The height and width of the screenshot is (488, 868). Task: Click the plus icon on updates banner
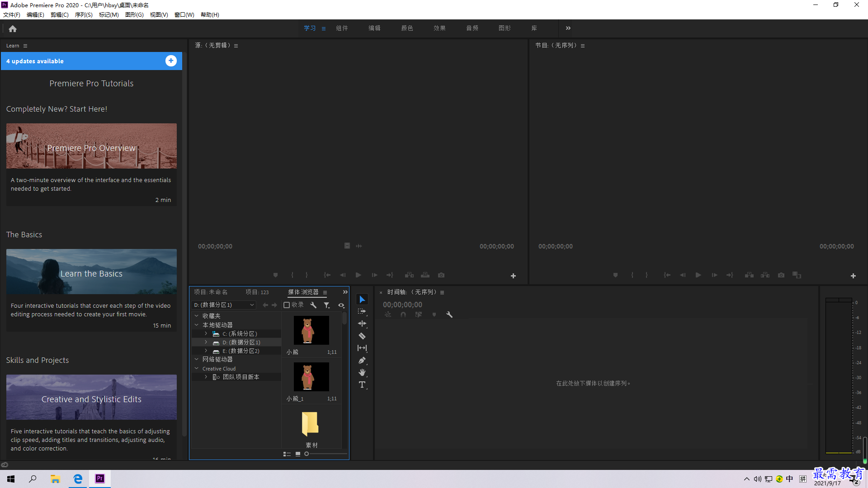coord(171,61)
